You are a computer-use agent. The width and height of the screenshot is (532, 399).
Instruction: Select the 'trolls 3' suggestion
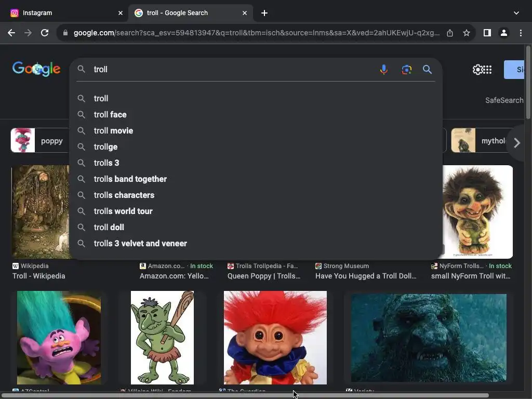[256, 163]
